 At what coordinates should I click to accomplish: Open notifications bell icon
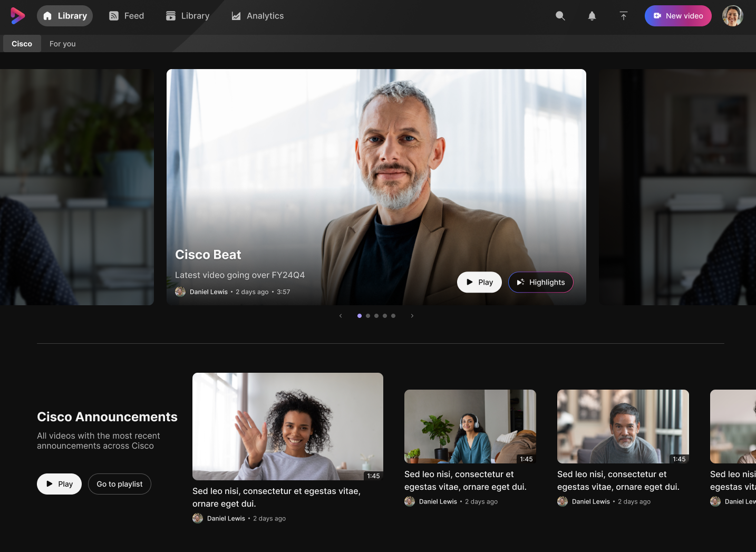point(592,16)
